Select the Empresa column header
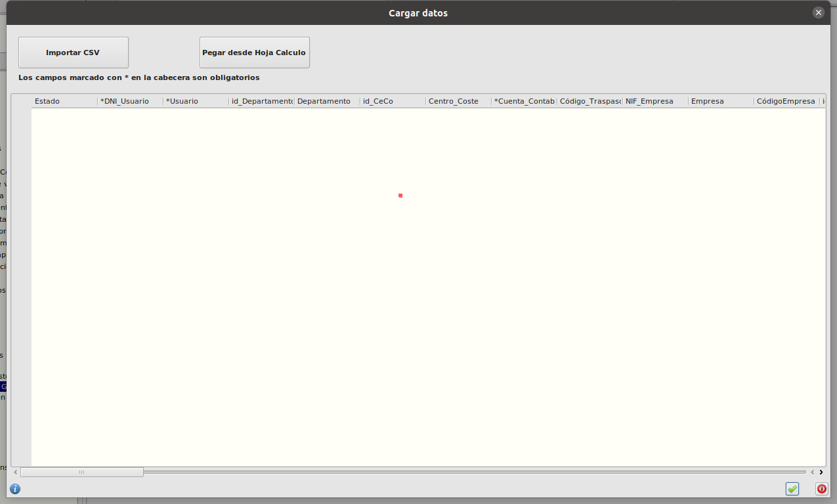 pos(721,101)
